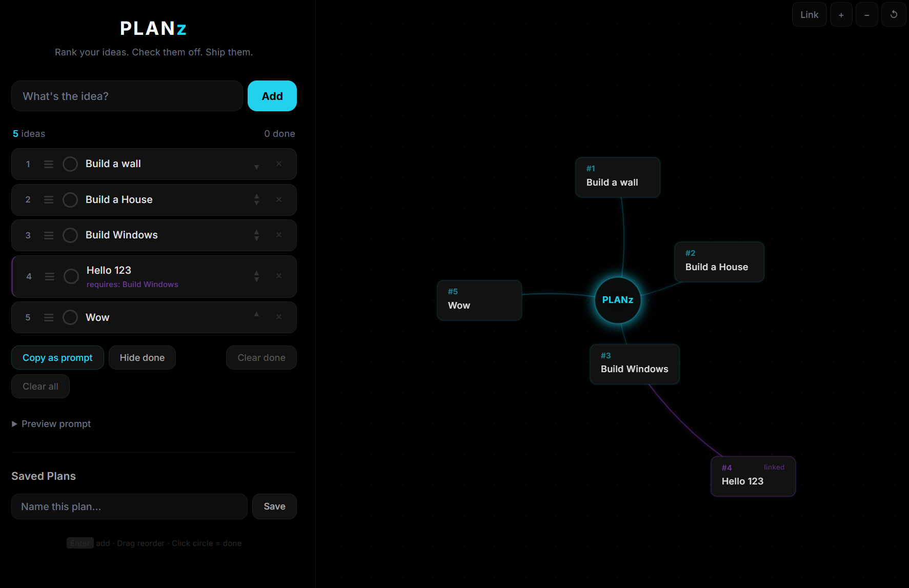Remove the 'Wow' idea with X
909x588 pixels.
point(279,317)
